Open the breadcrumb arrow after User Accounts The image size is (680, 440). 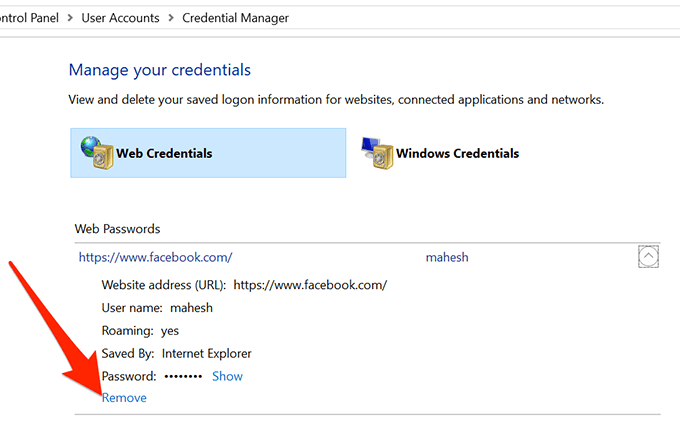(172, 18)
